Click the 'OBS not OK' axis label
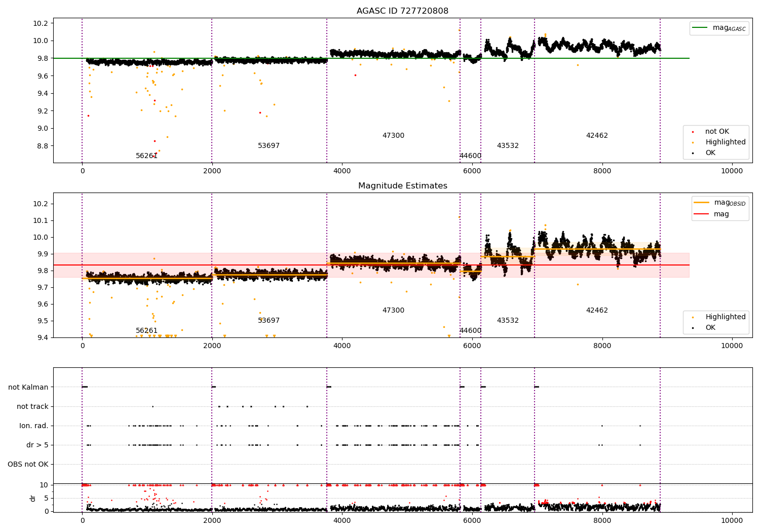Image resolution: width=760 pixels, height=532 pixels. (x=28, y=465)
